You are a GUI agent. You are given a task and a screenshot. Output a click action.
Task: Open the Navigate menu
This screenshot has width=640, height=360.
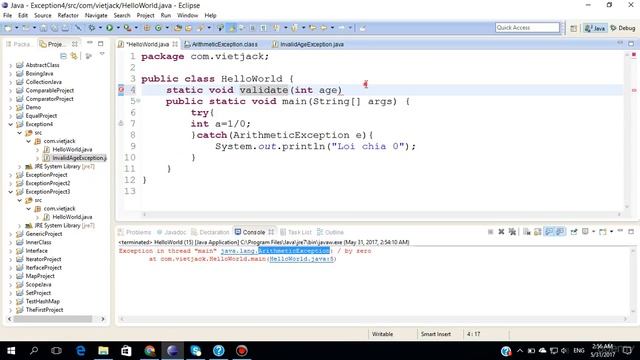point(96,16)
